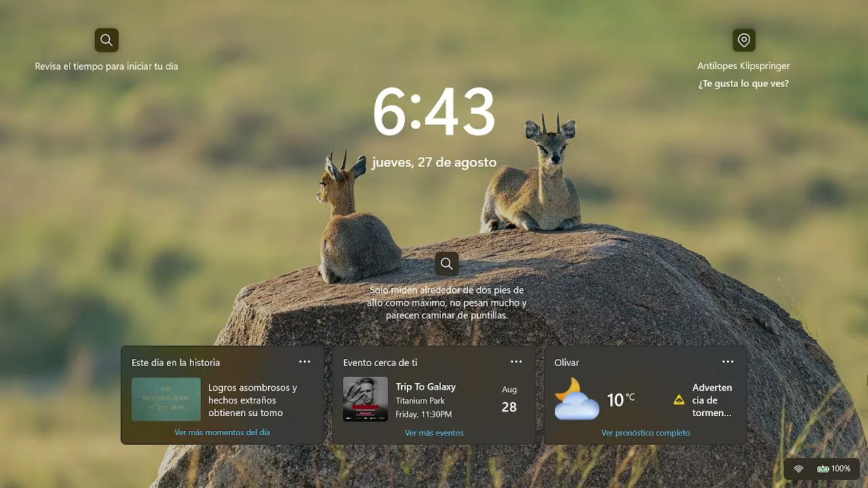Click the search icon above weather prompt

pyautogui.click(x=106, y=40)
